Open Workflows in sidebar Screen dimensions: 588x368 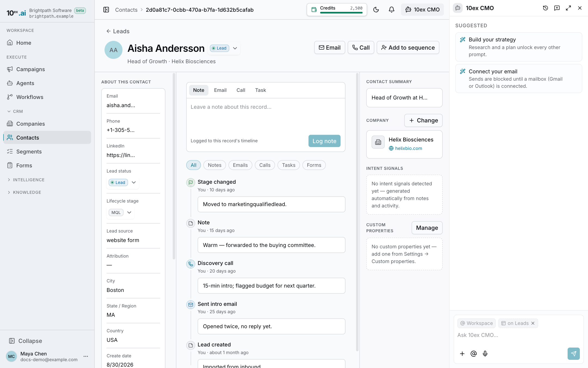(x=47, y=97)
